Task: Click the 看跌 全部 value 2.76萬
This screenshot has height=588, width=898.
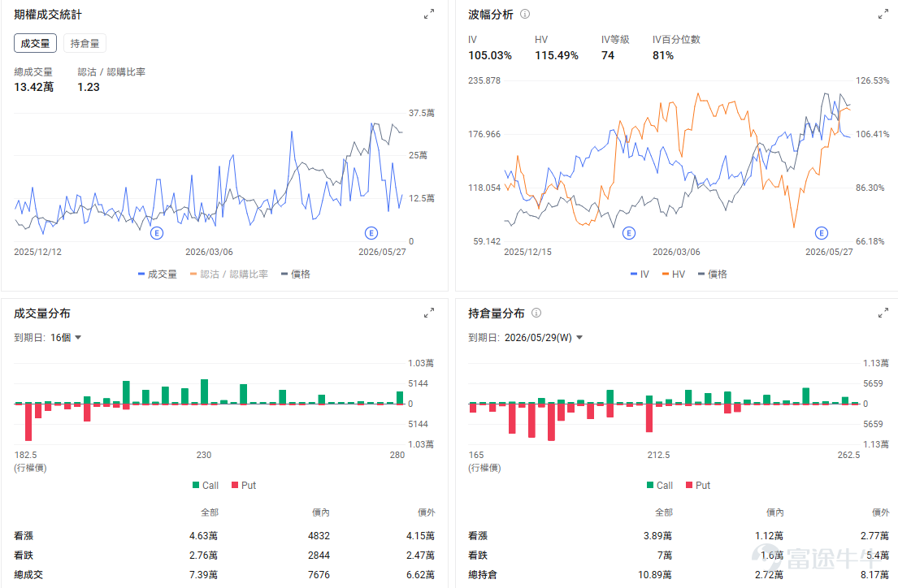Action: 203,556
